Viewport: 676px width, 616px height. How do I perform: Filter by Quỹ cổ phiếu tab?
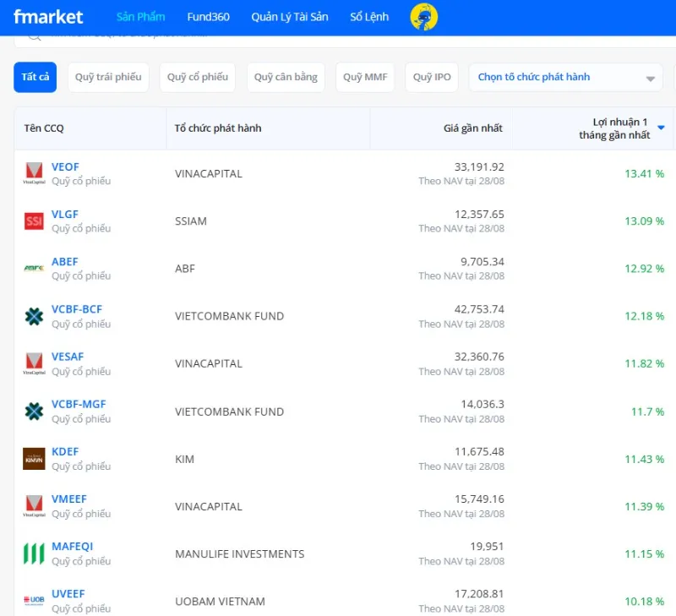[x=198, y=77]
